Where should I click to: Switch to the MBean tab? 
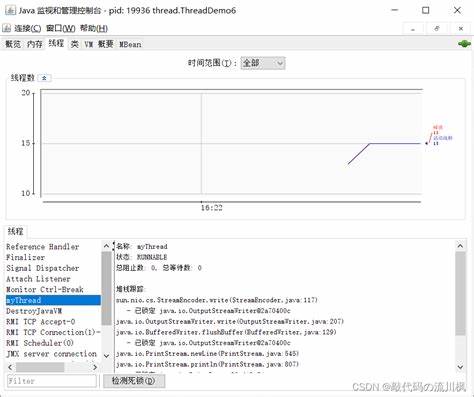point(130,44)
